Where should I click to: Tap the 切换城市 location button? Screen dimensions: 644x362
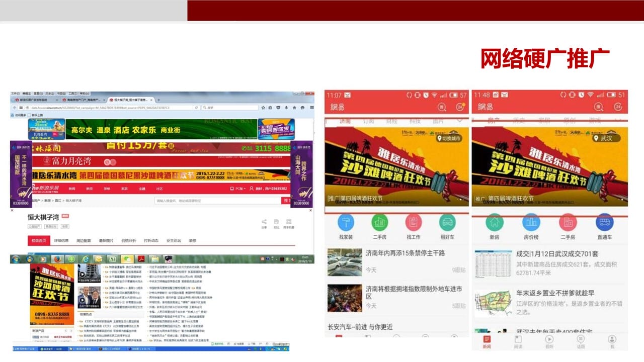coord(449,138)
